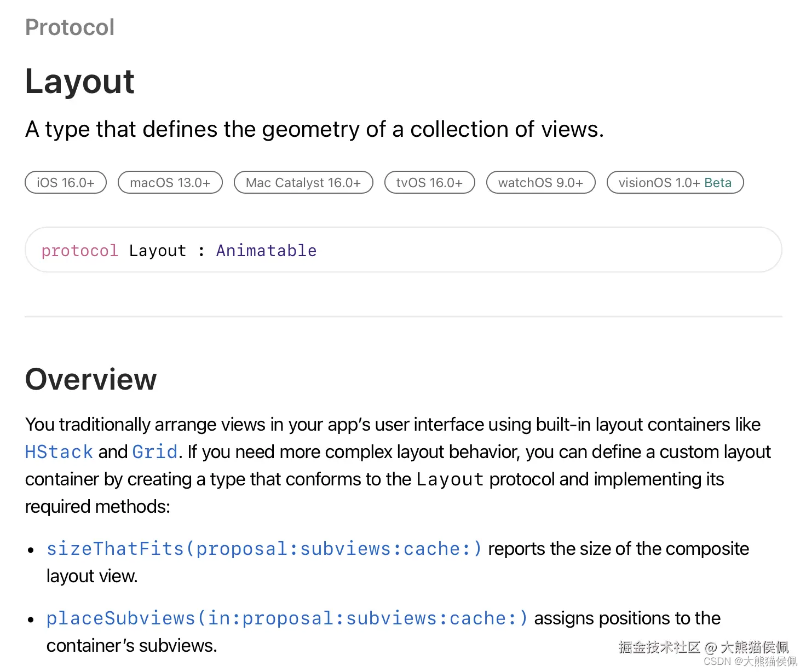Click the green Beta label

coord(718,183)
